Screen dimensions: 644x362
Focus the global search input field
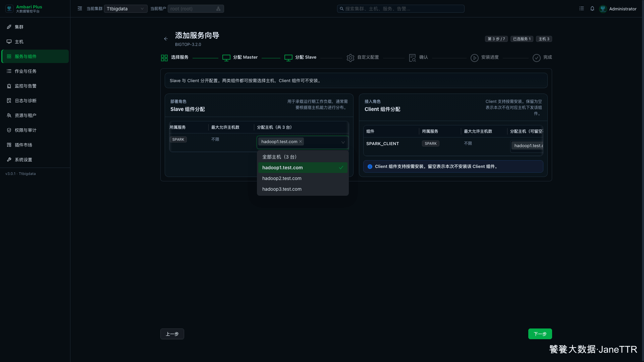[400, 9]
